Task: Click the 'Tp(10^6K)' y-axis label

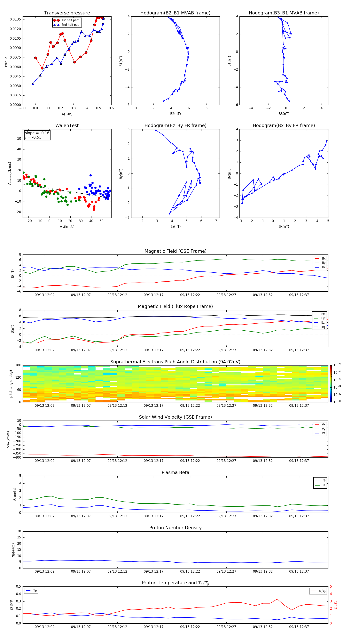Action: pyautogui.click(x=11, y=605)
